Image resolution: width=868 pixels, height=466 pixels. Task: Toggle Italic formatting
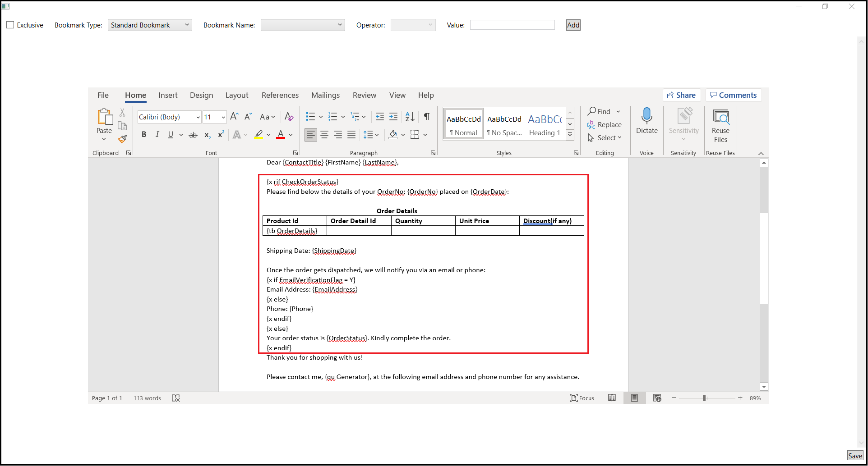point(157,135)
